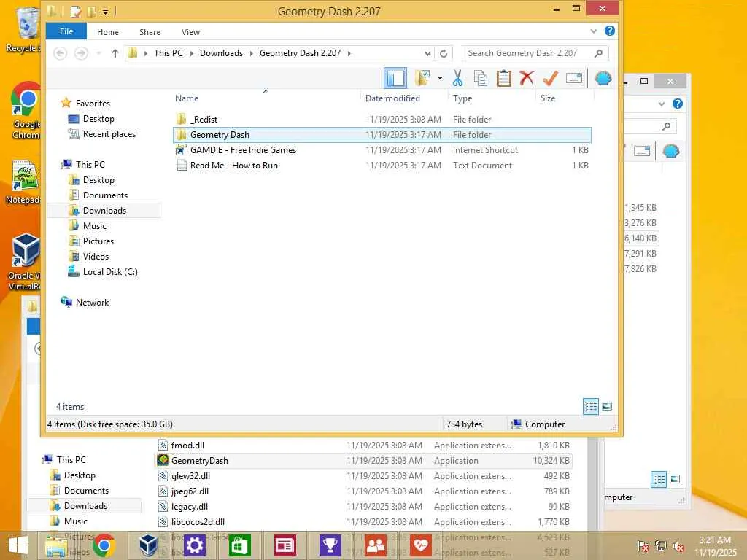747x560 pixels.
Task: Select Recent places under Favorites
Action: coord(109,134)
